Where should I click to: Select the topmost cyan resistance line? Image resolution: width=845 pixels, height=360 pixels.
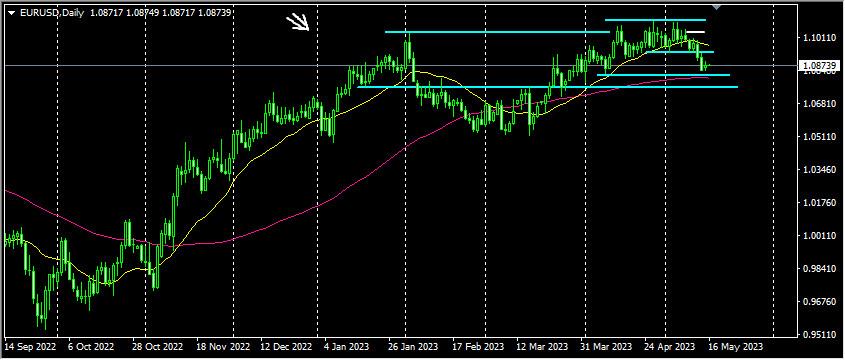pyautogui.click(x=655, y=20)
